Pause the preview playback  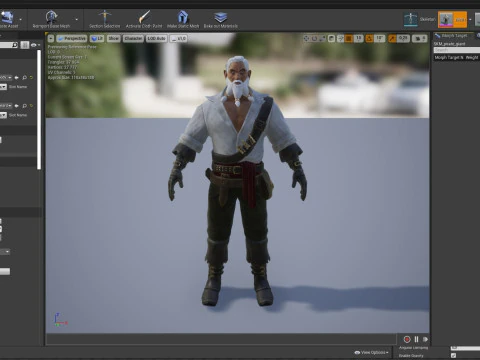416,339
